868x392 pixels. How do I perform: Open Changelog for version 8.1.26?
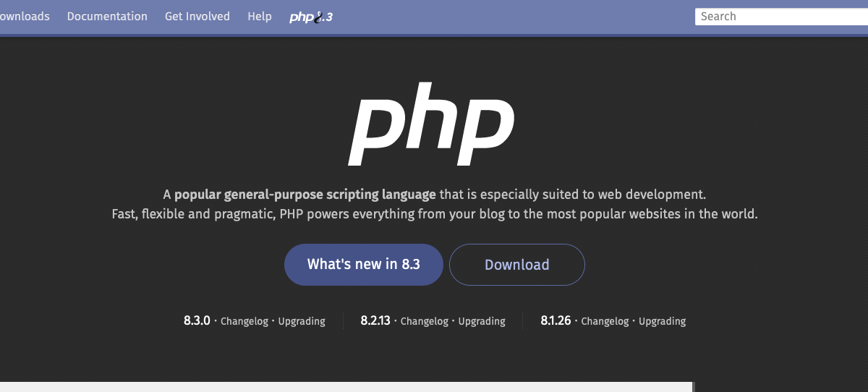click(x=605, y=321)
